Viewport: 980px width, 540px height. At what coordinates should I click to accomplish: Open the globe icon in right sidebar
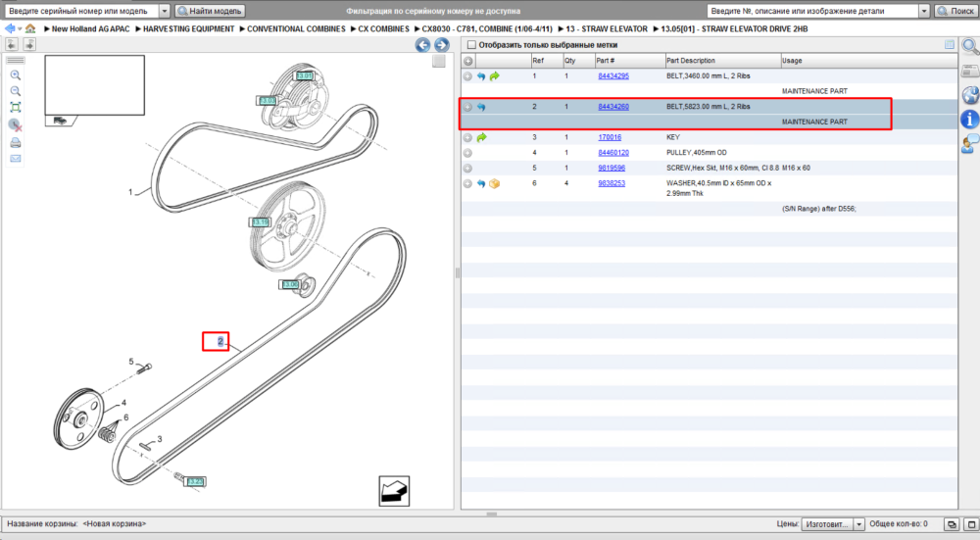pyautogui.click(x=970, y=95)
